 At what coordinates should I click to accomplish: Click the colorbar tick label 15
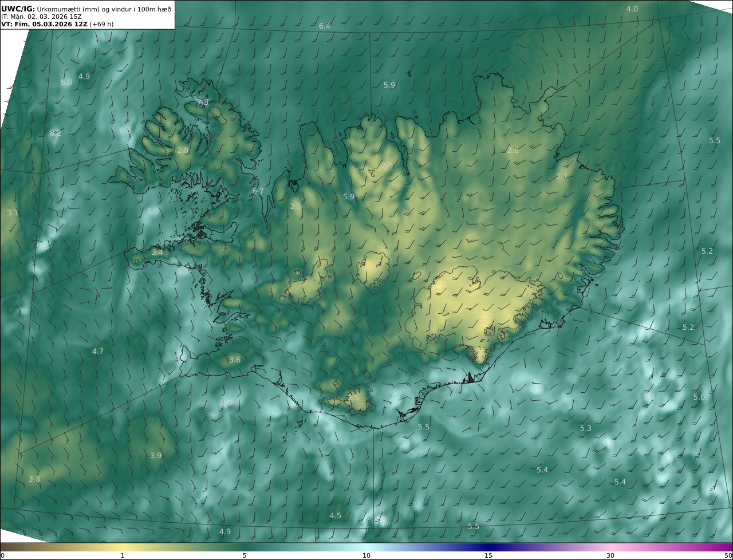click(488, 556)
